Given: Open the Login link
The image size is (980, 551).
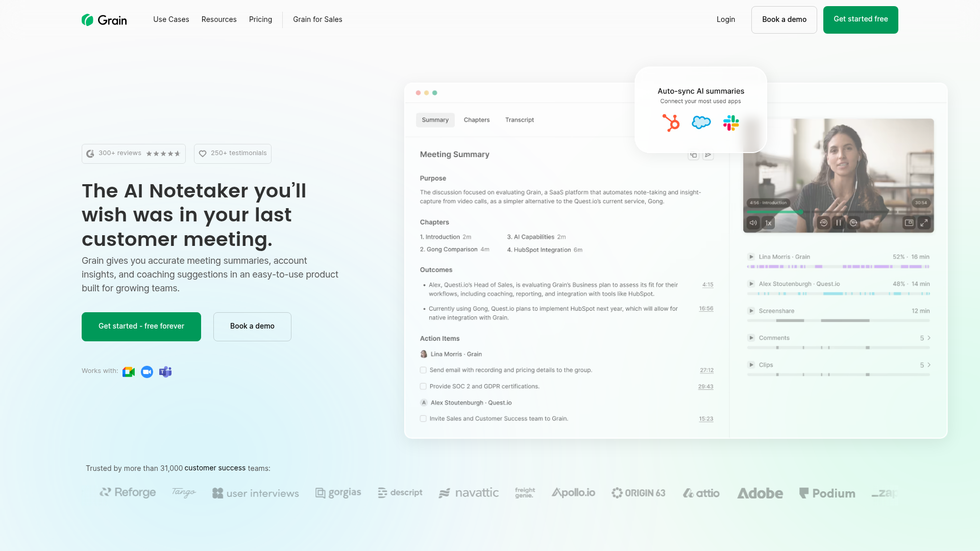Looking at the screenshot, I should tap(725, 19).
